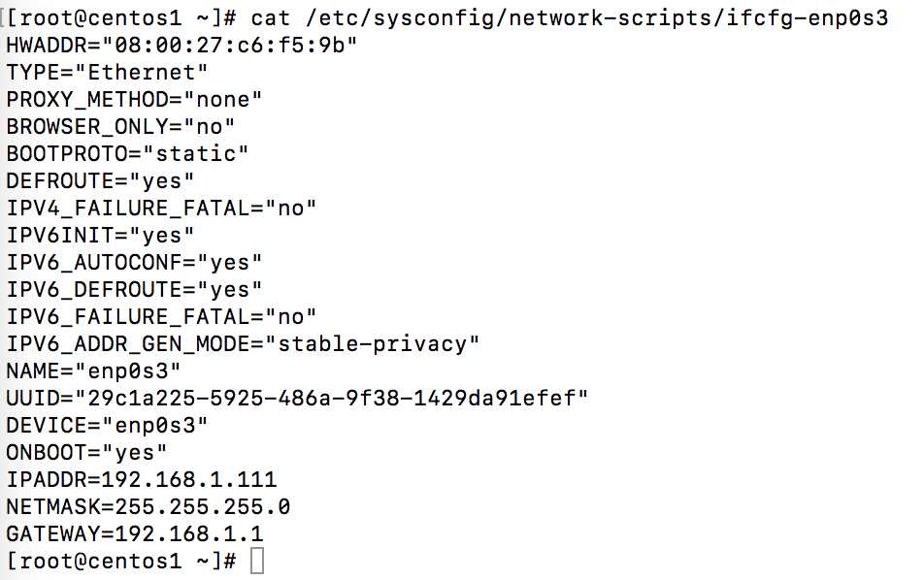Click the TYPE="Ethernet" line

[x=107, y=73]
